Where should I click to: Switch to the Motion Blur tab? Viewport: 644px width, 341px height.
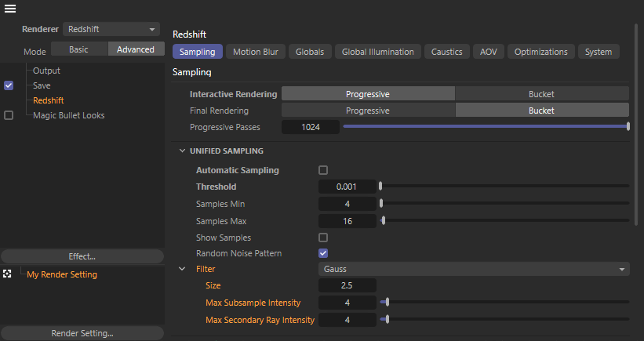pos(256,52)
